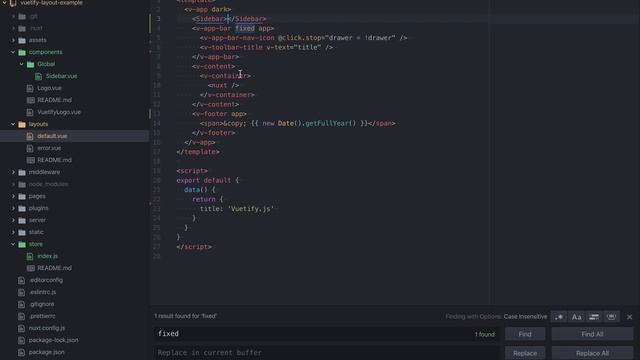Click the '<nuxt />' tag in code

[x=223, y=85]
